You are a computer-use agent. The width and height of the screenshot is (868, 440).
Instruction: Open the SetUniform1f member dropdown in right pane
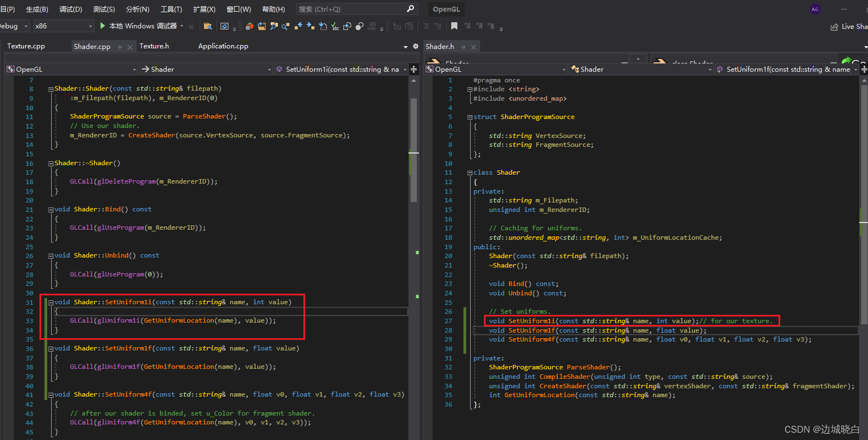point(787,70)
